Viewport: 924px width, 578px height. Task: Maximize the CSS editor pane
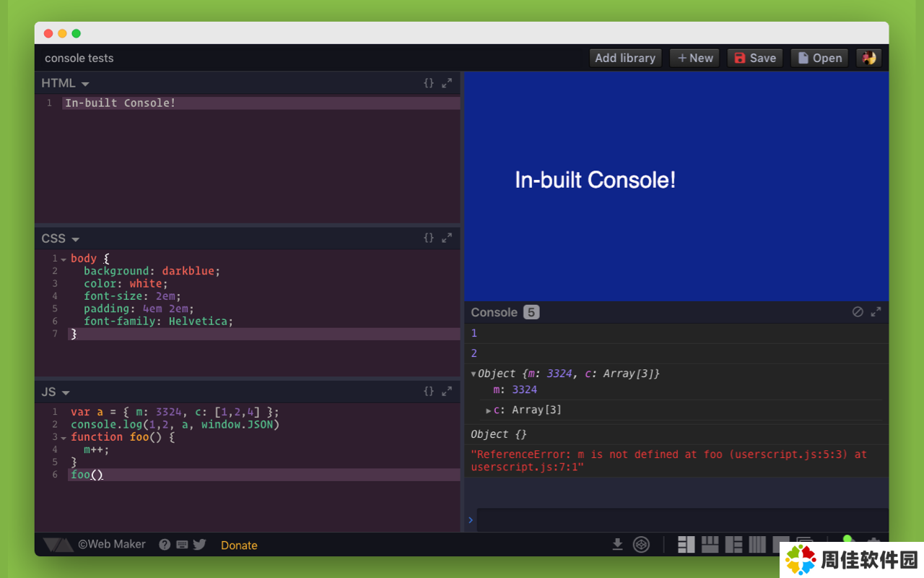coord(447,238)
